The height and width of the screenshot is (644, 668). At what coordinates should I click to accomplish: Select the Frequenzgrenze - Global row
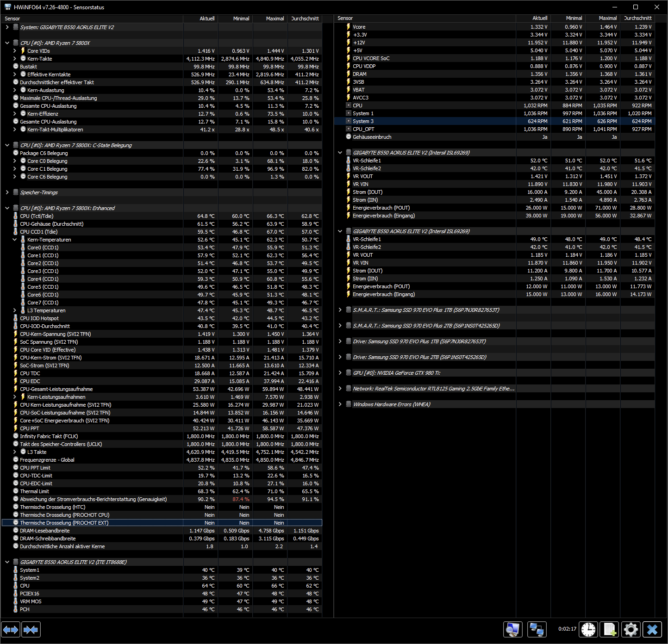point(162,460)
